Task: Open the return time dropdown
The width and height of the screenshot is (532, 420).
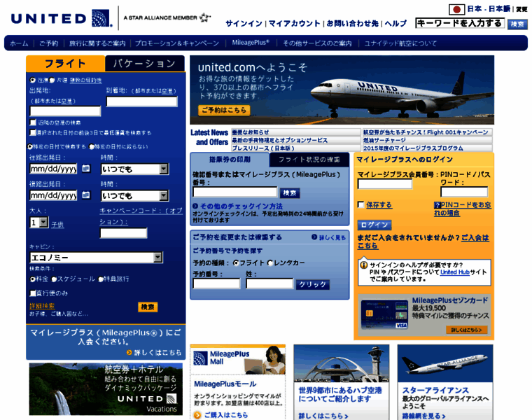Action: click(x=134, y=195)
